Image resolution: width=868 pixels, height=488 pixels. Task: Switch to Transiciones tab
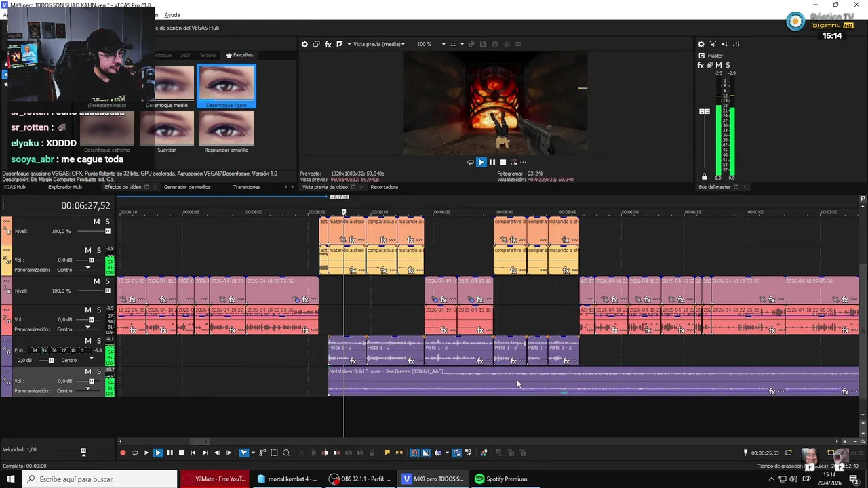pyautogui.click(x=247, y=187)
